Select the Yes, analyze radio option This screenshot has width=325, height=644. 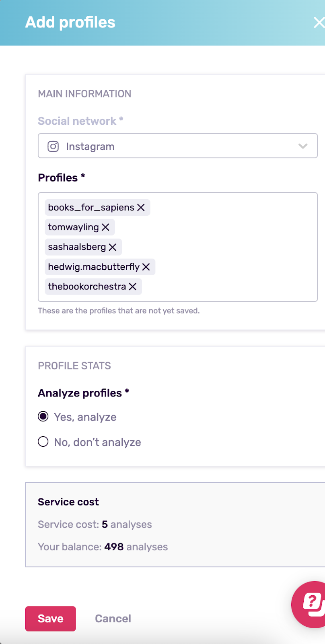tap(43, 416)
